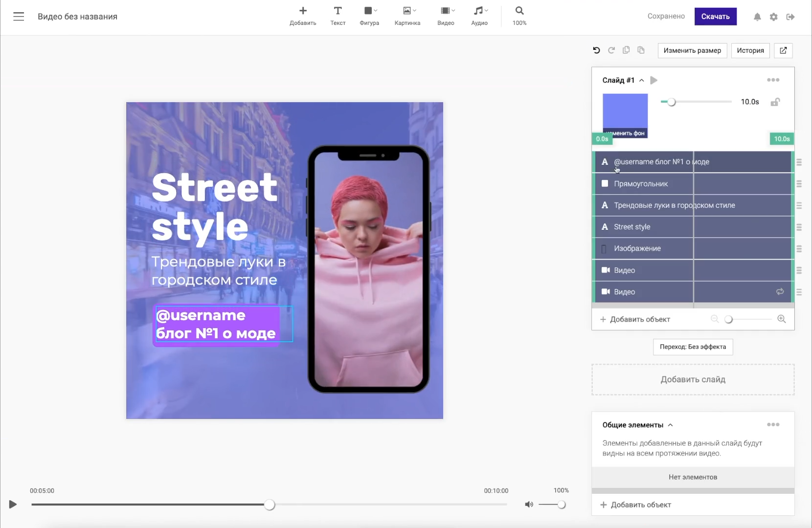
Task: Click the Скачать button
Action: [715, 17]
